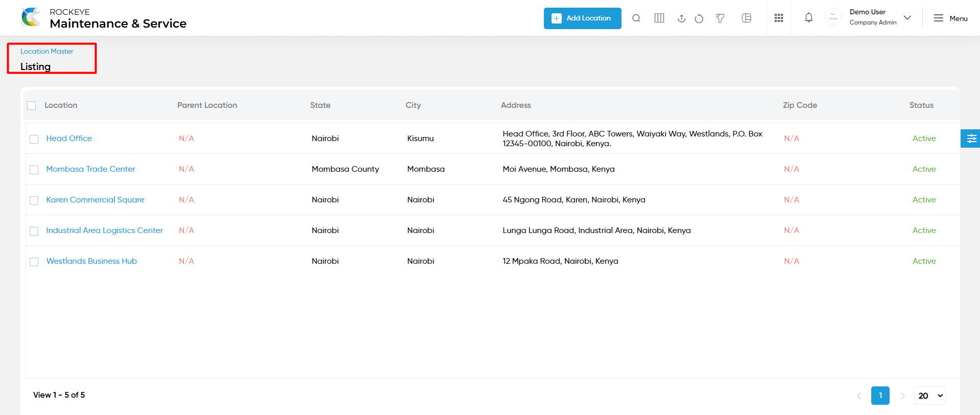Image resolution: width=980 pixels, height=415 pixels.
Task: Go to previous page arrow
Action: (x=859, y=396)
